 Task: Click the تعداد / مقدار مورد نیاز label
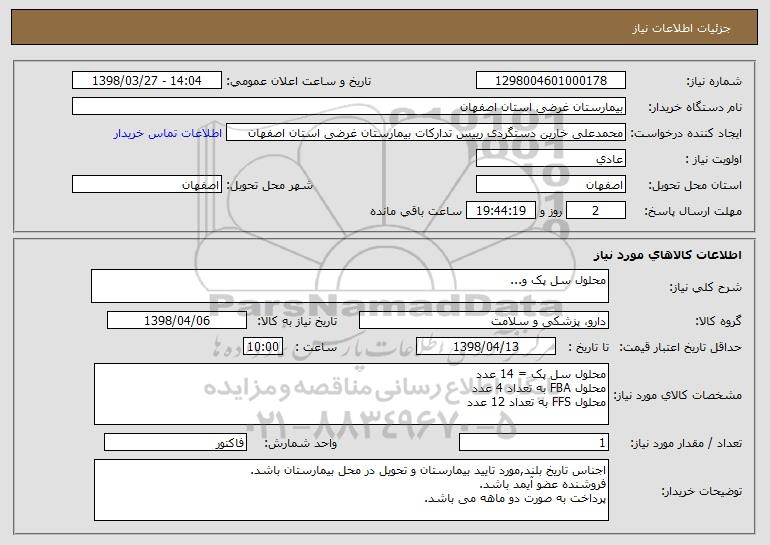[686, 443]
